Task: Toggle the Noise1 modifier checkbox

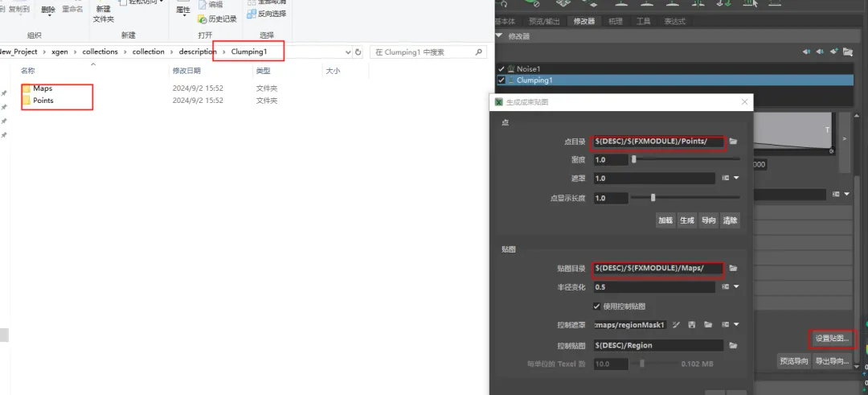Action: (502, 69)
